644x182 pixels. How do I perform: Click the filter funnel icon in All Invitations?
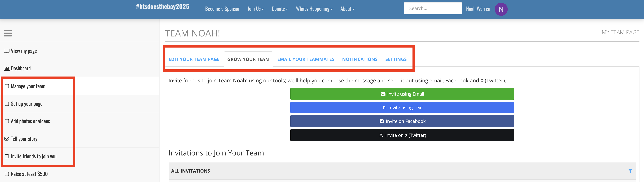tap(630, 171)
